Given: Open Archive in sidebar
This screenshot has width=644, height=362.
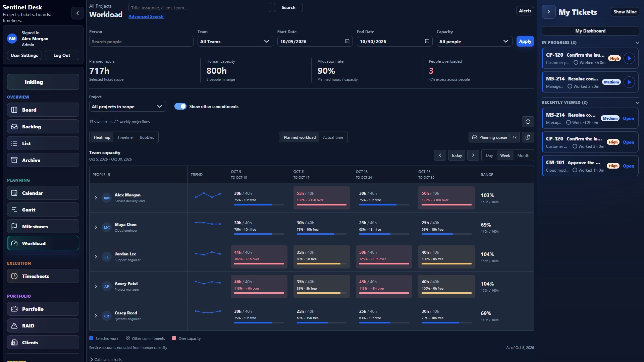Looking at the screenshot, I should [x=43, y=160].
